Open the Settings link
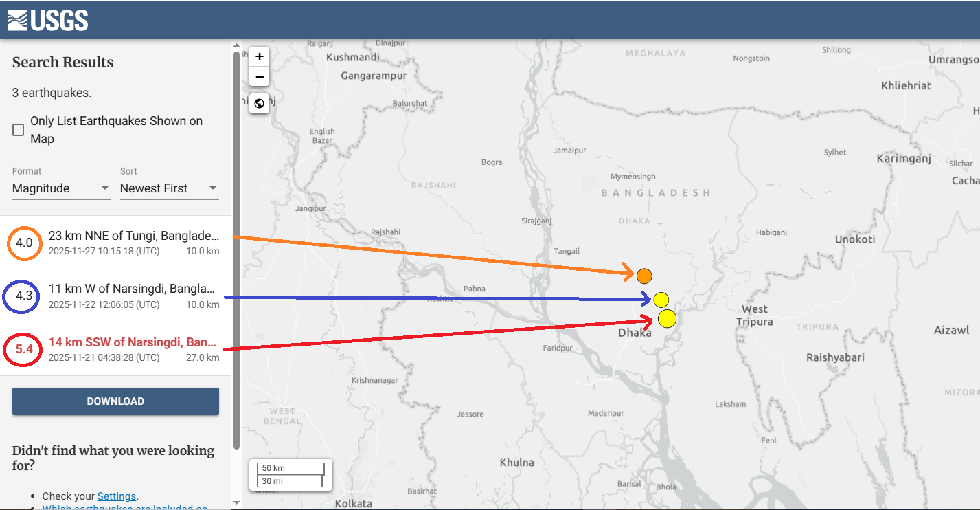The image size is (980, 510). [x=117, y=496]
